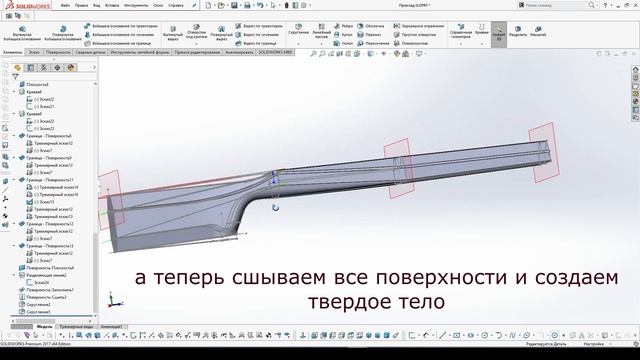Click the New document icon
Viewport: 640px width, 360px height.
(x=208, y=6)
